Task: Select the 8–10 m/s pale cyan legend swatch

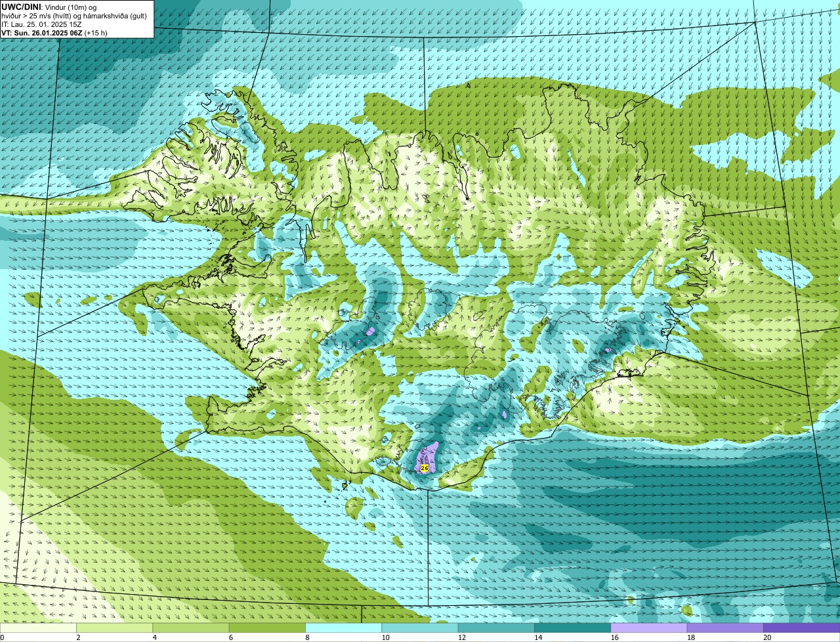Action: click(x=344, y=628)
